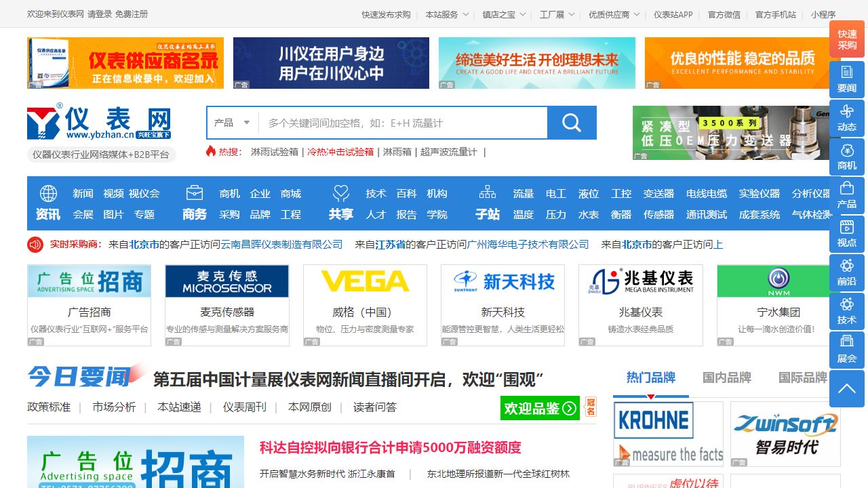The height and width of the screenshot is (488, 868).
Task: Open headline about 第五届中国计量展
Action: (x=349, y=380)
